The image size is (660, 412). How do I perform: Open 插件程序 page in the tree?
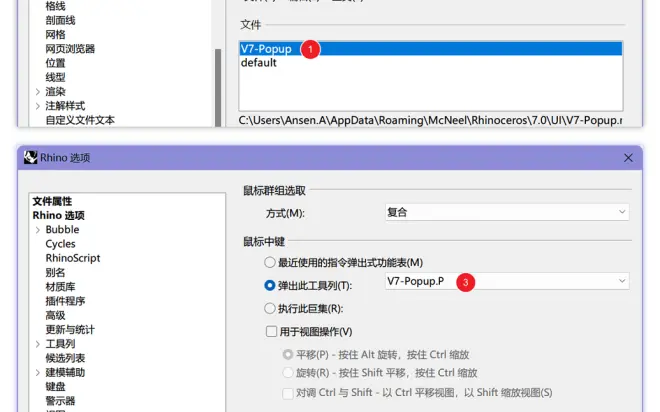(x=65, y=301)
